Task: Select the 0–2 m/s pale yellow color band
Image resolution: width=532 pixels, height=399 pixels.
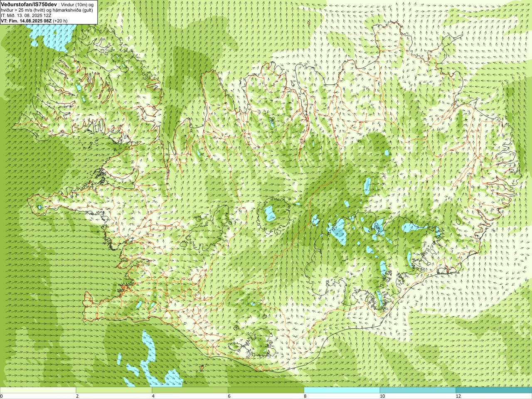Action: tap(38, 390)
